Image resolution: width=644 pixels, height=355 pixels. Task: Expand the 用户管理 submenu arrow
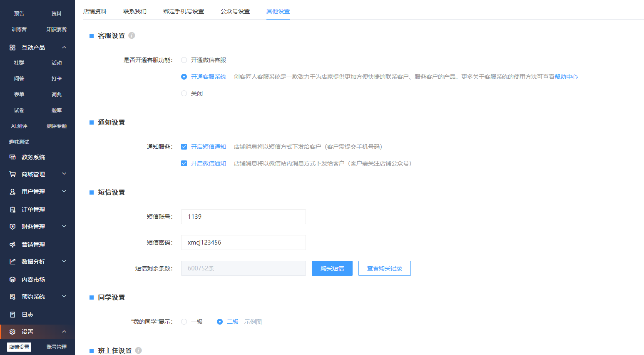click(64, 191)
